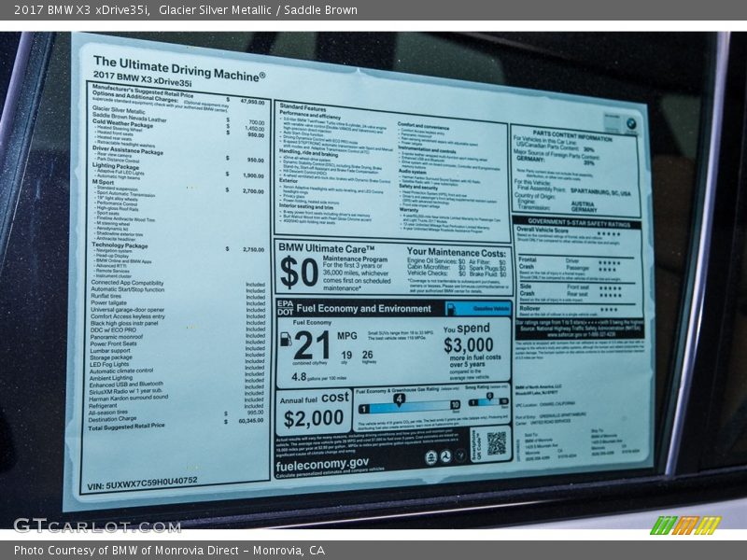Click the striped logo in the bottom-right corner
The image size is (747, 560).
[x=684, y=525]
